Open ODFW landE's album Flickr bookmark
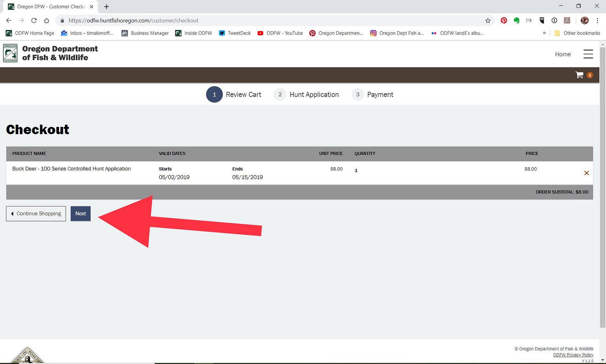Viewport: 606px width, 364px height. (458, 33)
